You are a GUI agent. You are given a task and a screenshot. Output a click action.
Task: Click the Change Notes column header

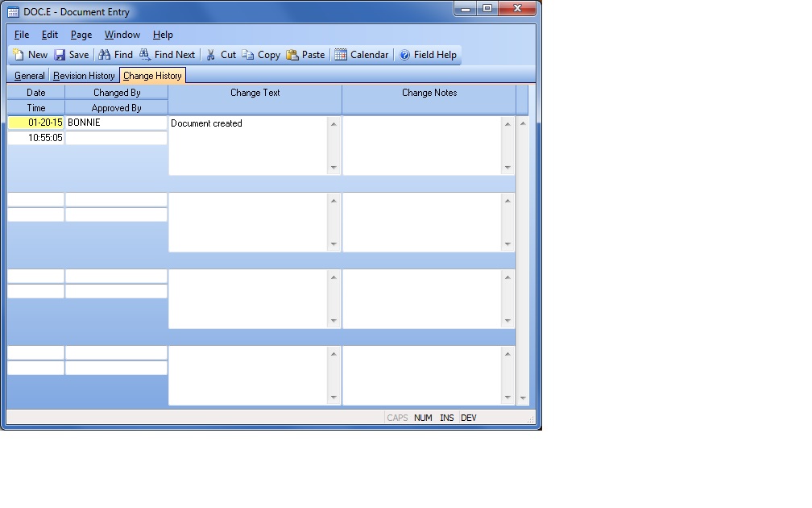coord(429,93)
